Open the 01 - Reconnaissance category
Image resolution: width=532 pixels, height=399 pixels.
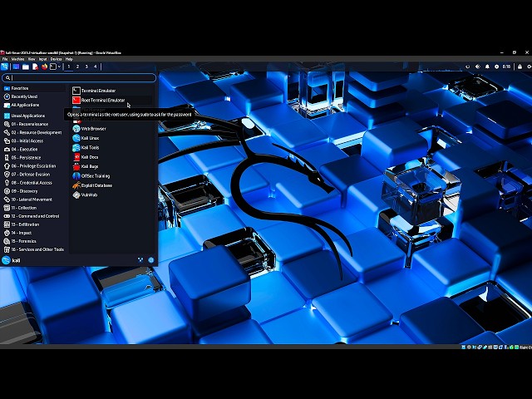point(34,124)
